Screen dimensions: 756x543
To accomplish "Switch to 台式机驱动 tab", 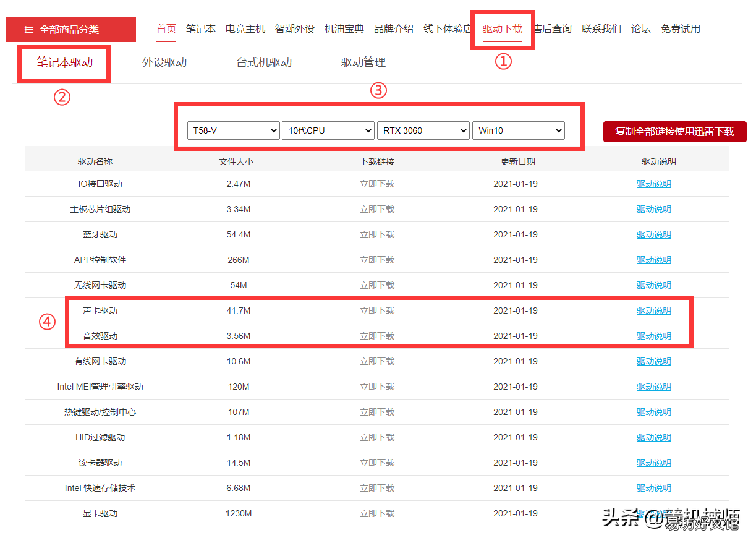I will 264,62.
